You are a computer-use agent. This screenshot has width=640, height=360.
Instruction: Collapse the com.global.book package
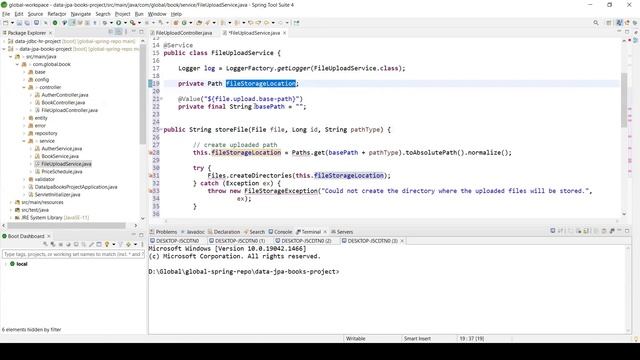tap(18, 64)
